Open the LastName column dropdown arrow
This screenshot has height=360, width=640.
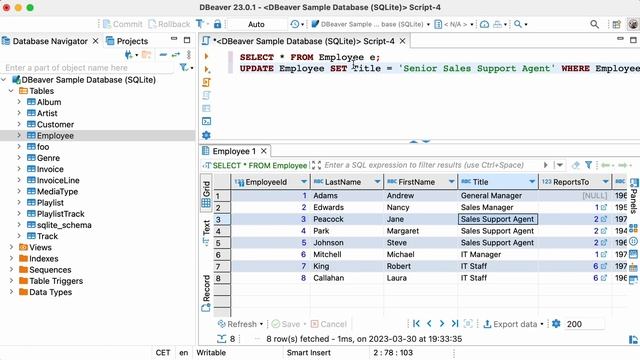click(377, 182)
